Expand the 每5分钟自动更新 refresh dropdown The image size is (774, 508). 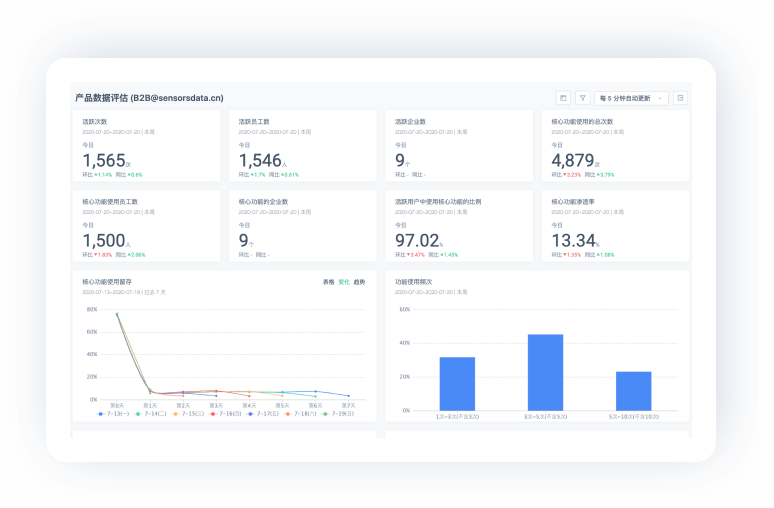(x=630, y=98)
